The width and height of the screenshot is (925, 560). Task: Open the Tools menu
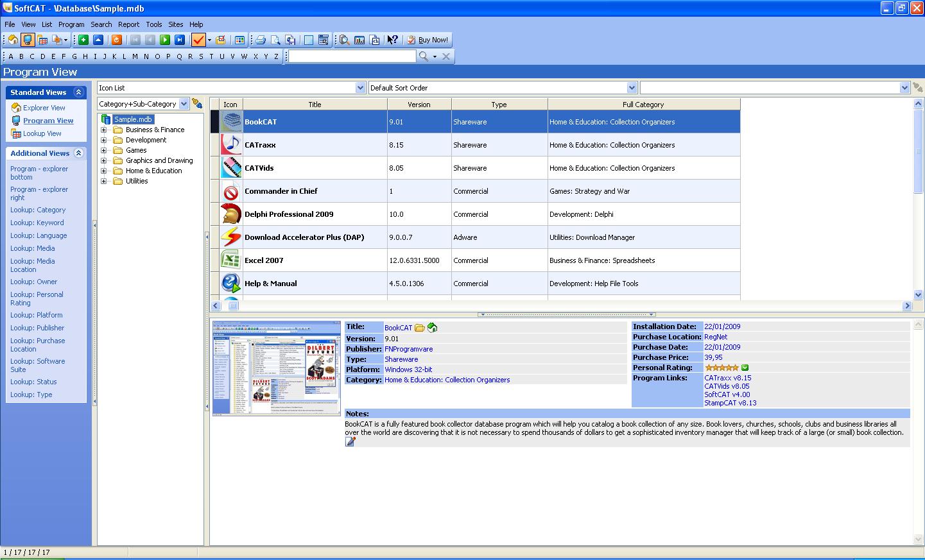coord(154,24)
